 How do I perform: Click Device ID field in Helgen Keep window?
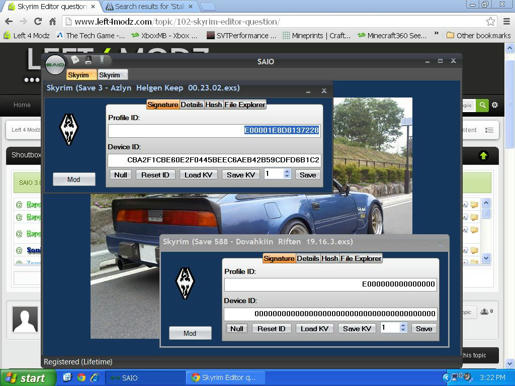(x=214, y=160)
